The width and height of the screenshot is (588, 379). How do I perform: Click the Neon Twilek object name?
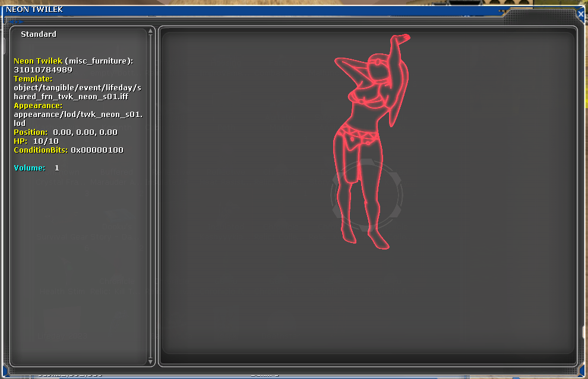click(38, 61)
